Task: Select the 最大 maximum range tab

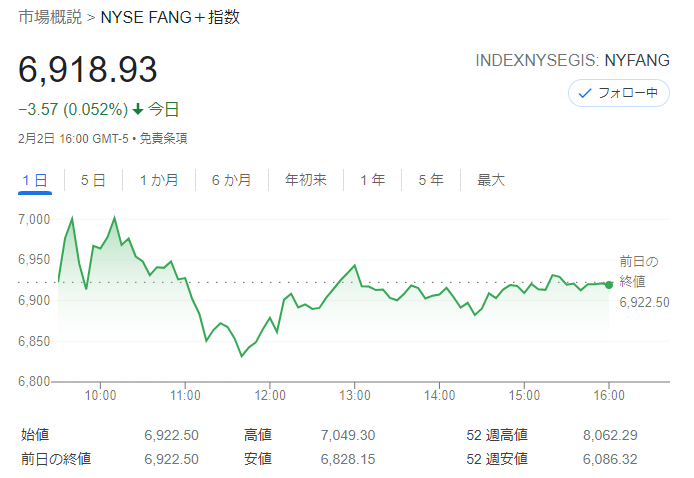Action: (x=491, y=180)
